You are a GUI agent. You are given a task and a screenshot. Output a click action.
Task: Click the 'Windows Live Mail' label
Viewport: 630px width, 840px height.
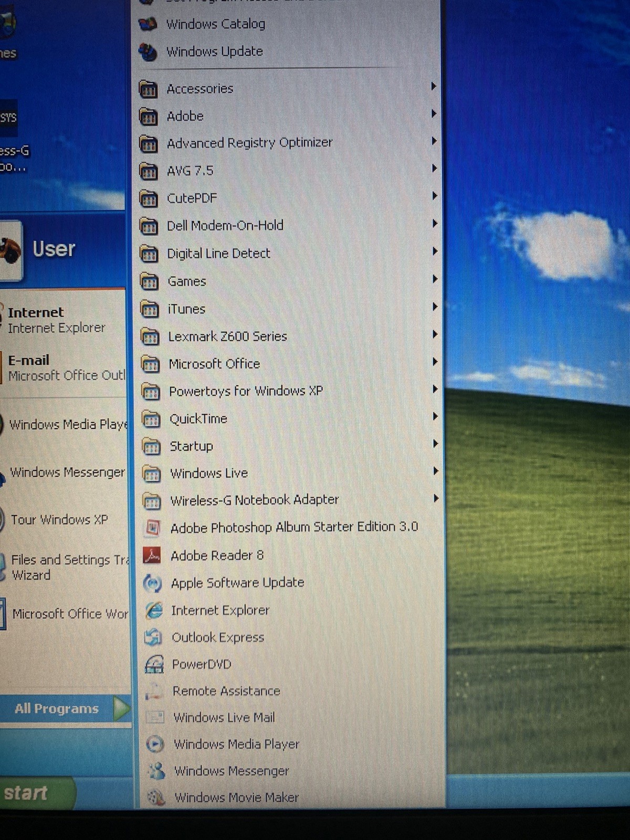click(x=224, y=718)
